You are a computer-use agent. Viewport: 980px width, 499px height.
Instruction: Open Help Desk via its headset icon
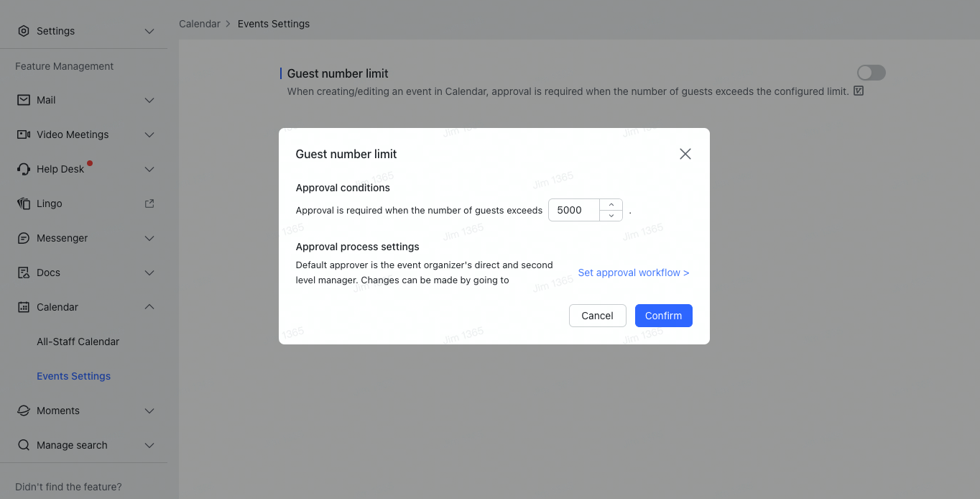pos(23,169)
